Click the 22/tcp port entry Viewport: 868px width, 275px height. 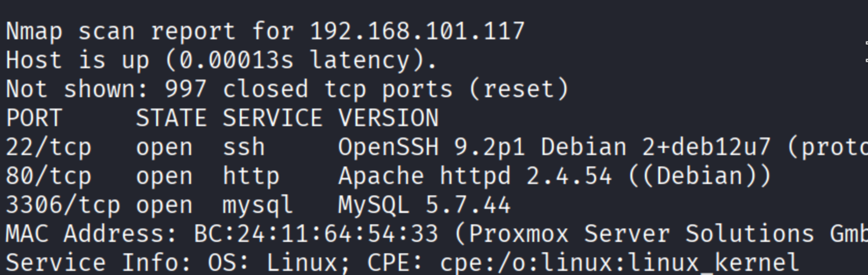(x=49, y=147)
